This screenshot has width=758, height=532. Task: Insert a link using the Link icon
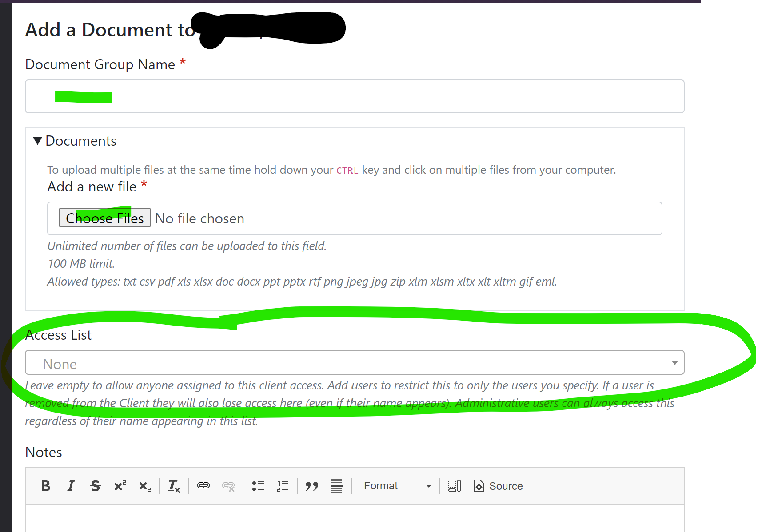[x=203, y=486]
